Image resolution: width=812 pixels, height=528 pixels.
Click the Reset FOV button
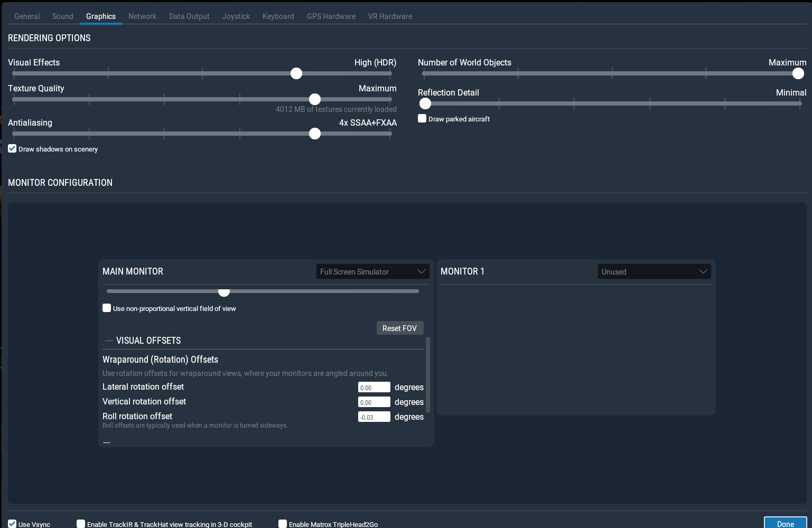(x=400, y=328)
